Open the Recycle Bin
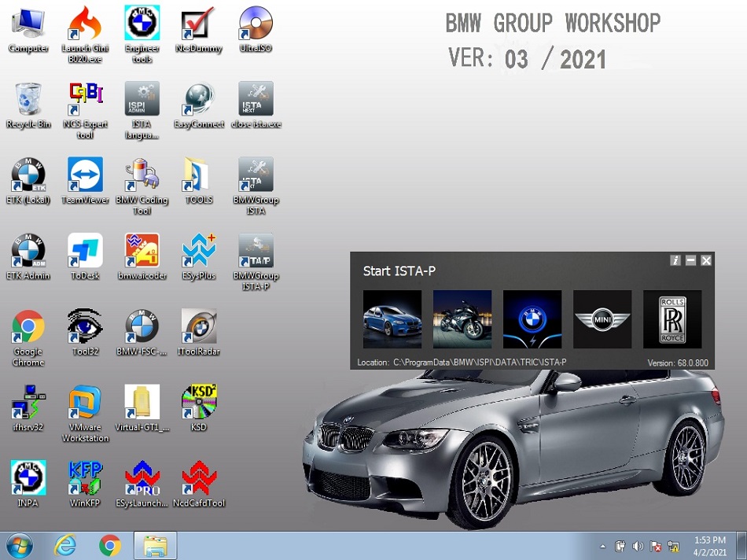 [28, 105]
